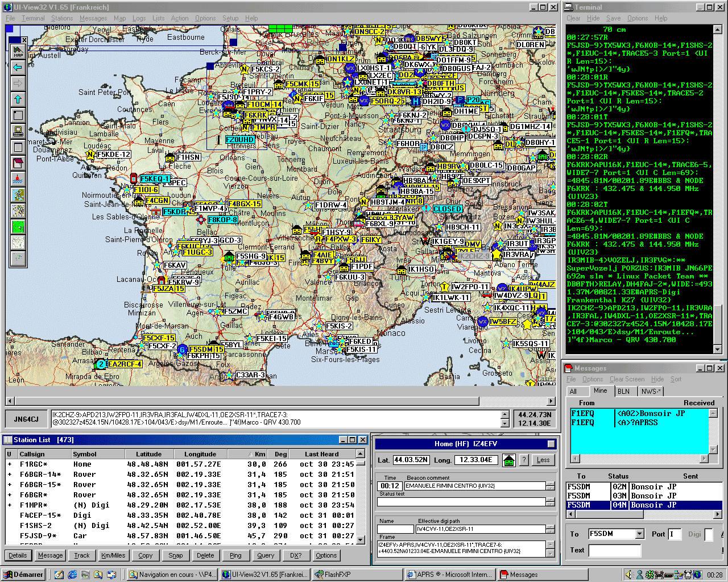
Task: Launch Internet Explorer from the quick launch bar
Action: coord(72,575)
